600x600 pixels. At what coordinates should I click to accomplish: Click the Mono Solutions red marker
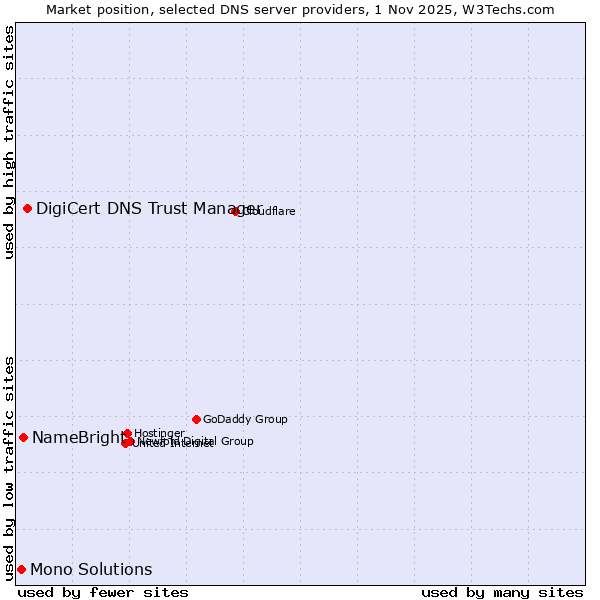coord(21,569)
